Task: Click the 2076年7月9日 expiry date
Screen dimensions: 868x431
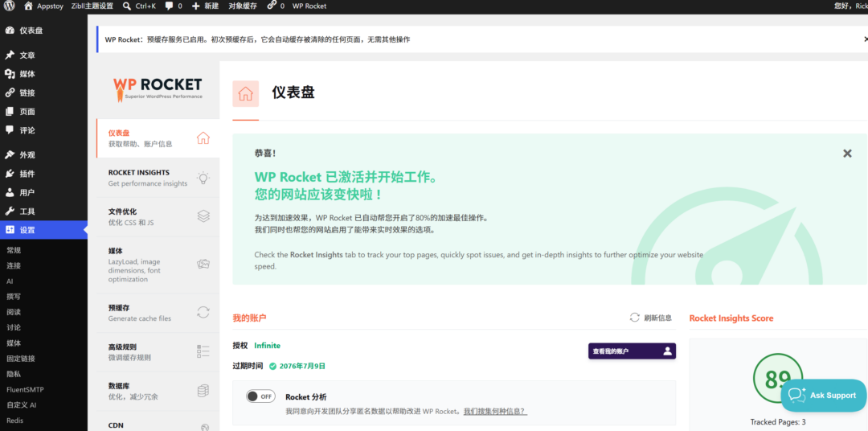Action: (x=302, y=366)
